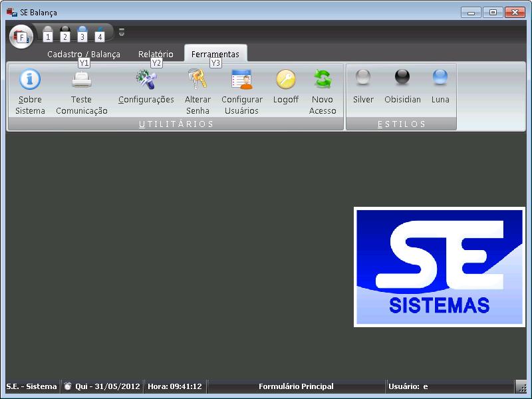Click the SE Sistemas logo image
The image size is (532, 399).
coord(439,267)
